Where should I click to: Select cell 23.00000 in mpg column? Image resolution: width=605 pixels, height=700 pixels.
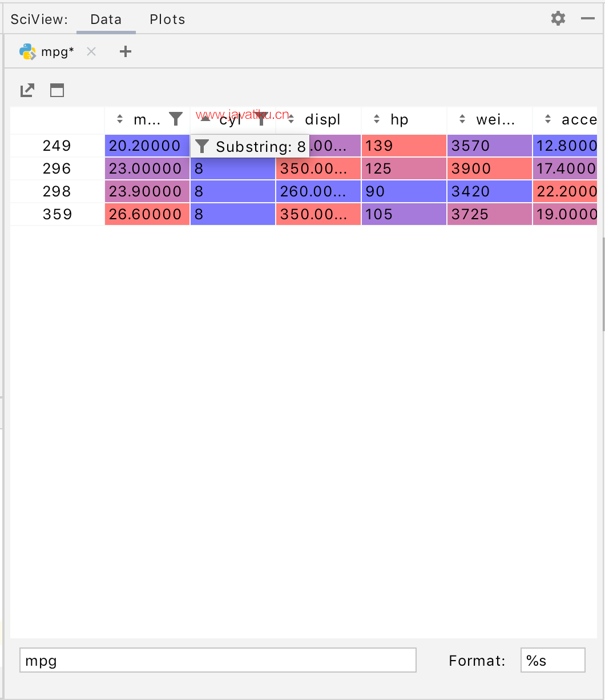[x=147, y=168]
